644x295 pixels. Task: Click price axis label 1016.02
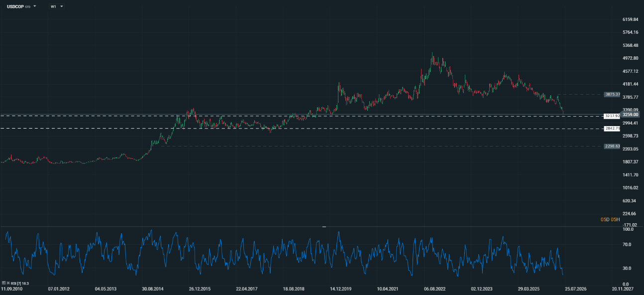click(630, 188)
